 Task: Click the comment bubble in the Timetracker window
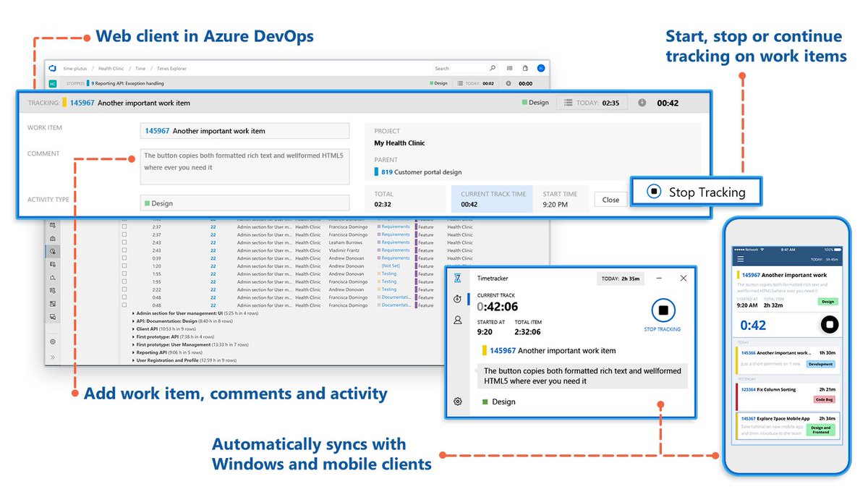(x=582, y=376)
